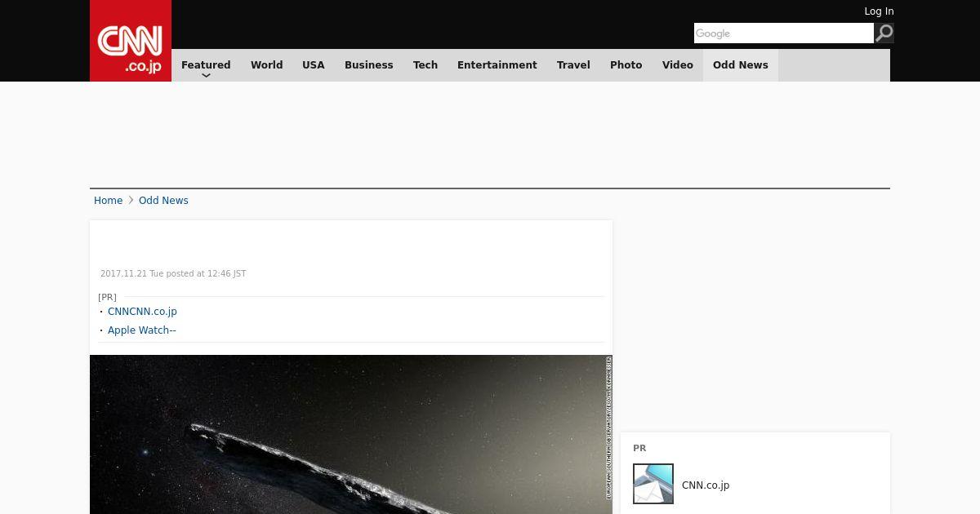Click the [PR] label above links
The height and width of the screenshot is (514, 980).
click(107, 297)
